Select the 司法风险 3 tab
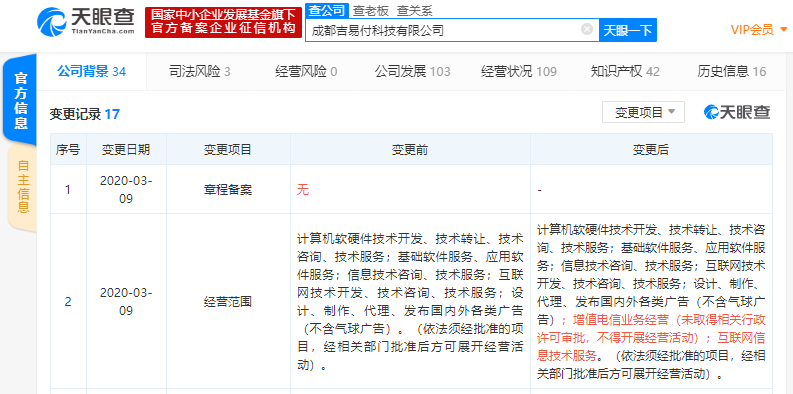The height and width of the screenshot is (394, 793). pyautogui.click(x=199, y=72)
